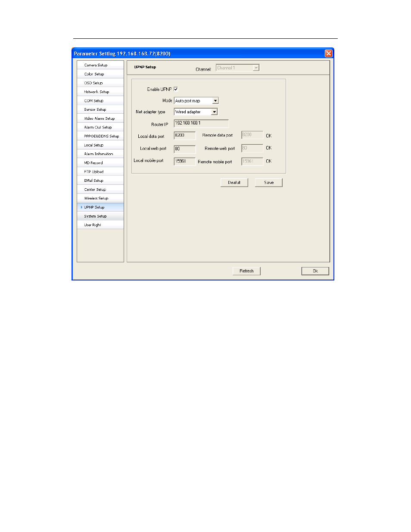Select Local Setup item
This screenshot has height=532, width=411.
[100, 145]
